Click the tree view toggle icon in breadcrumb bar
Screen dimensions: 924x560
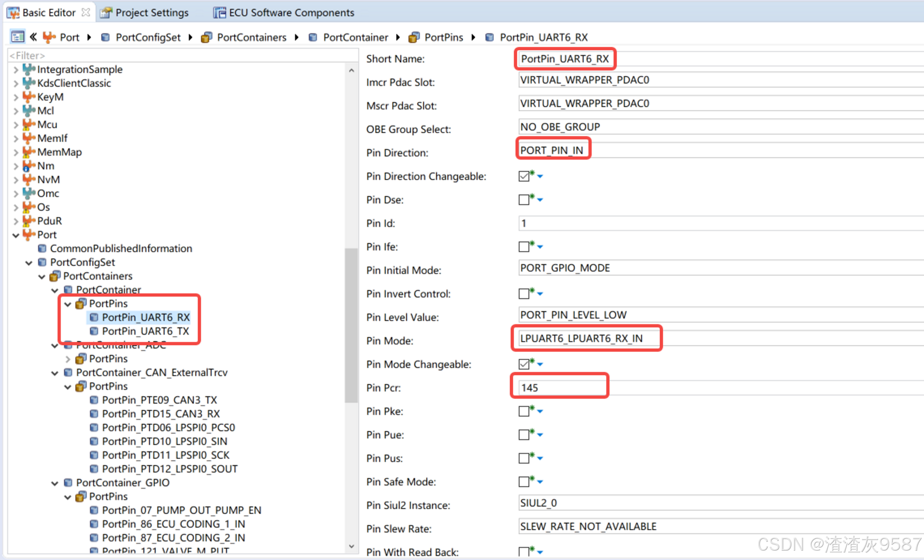tap(17, 37)
